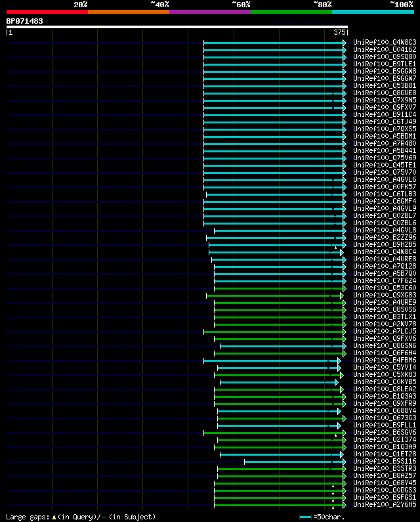Select the BP071483 query name
The image size is (420, 522).
[25, 21]
